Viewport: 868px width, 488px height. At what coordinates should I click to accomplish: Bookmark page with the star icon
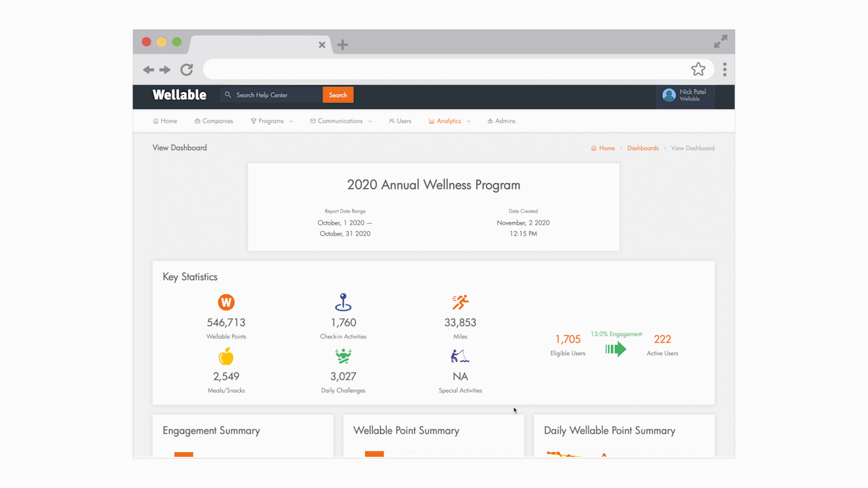point(698,69)
